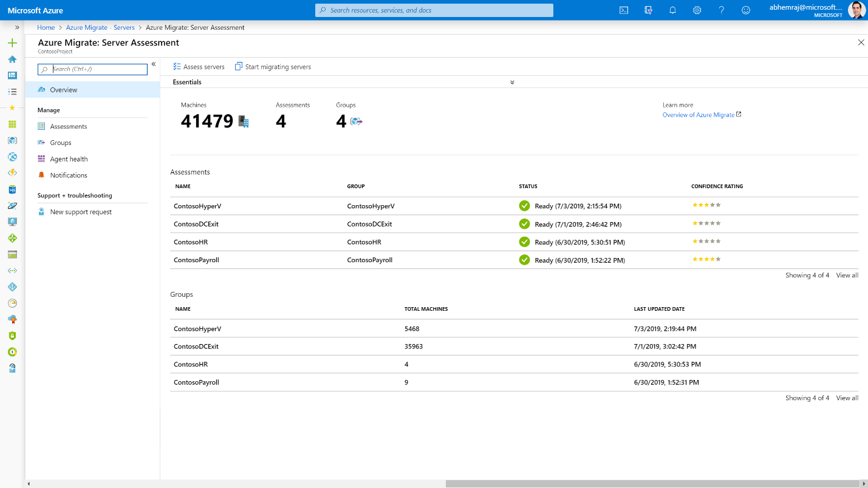Open portal settings gear icon
This screenshot has width=868, height=488.
click(x=697, y=10)
